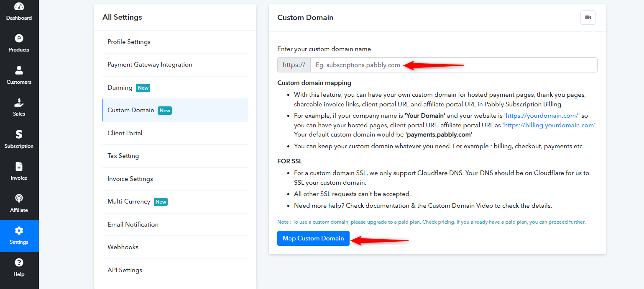The width and height of the screenshot is (644, 289).
Task: Click the 'Custom domain mapping' heading
Action: coord(314,83)
